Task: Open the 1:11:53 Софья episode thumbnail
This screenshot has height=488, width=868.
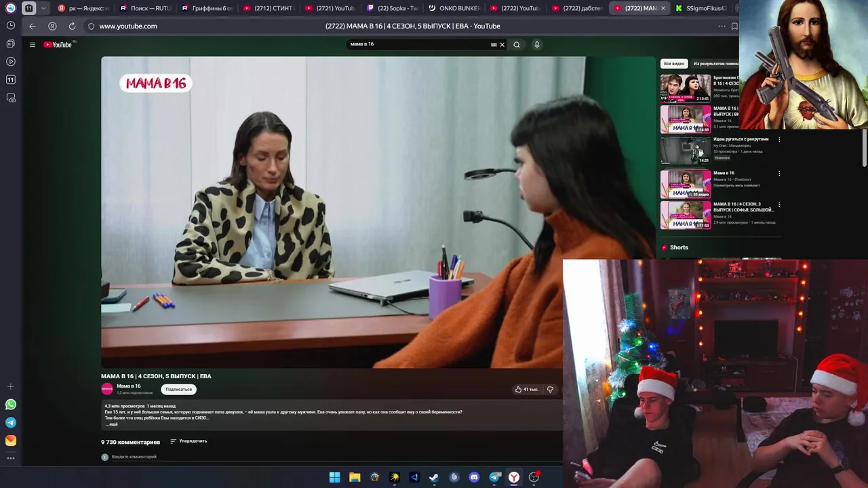Action: click(x=686, y=216)
